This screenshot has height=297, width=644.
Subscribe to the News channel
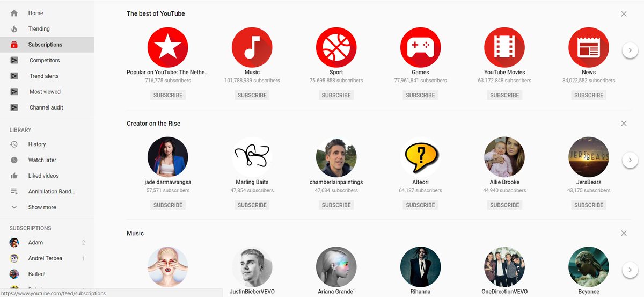[x=589, y=95]
